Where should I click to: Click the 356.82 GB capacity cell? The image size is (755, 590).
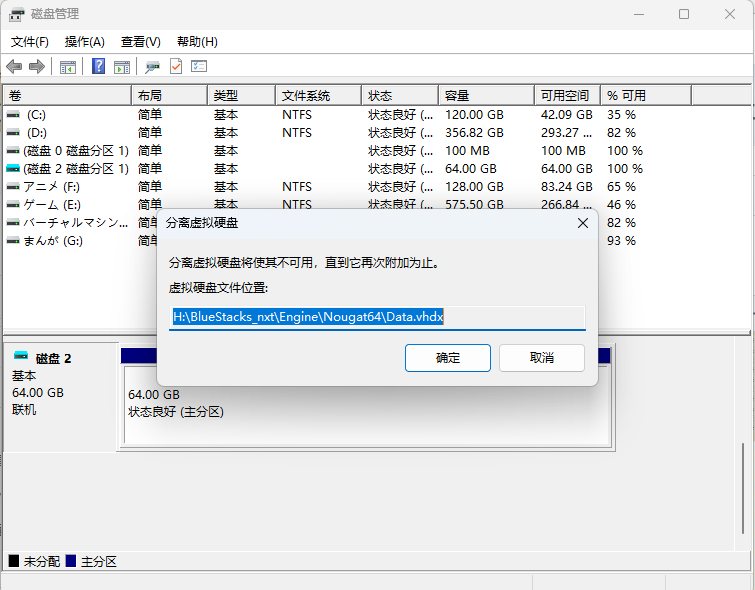point(474,133)
